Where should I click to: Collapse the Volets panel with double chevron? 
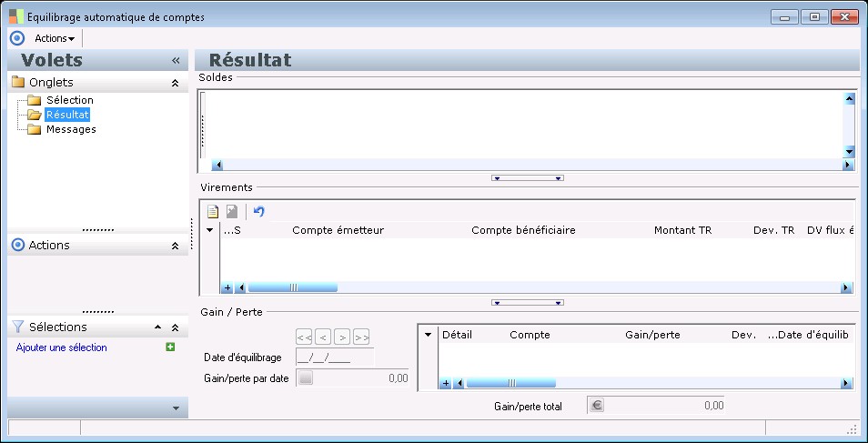pos(176,60)
